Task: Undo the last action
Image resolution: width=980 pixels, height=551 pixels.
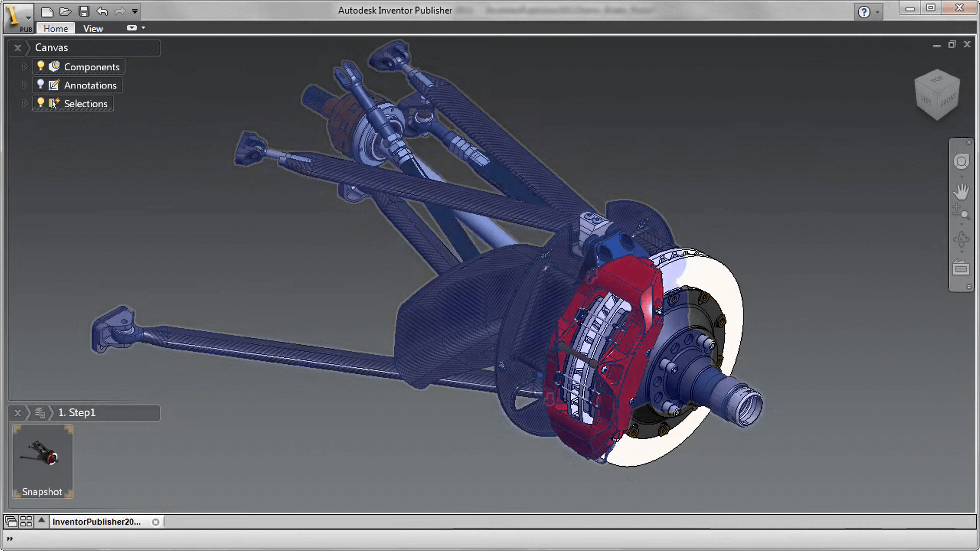Action: point(101,12)
